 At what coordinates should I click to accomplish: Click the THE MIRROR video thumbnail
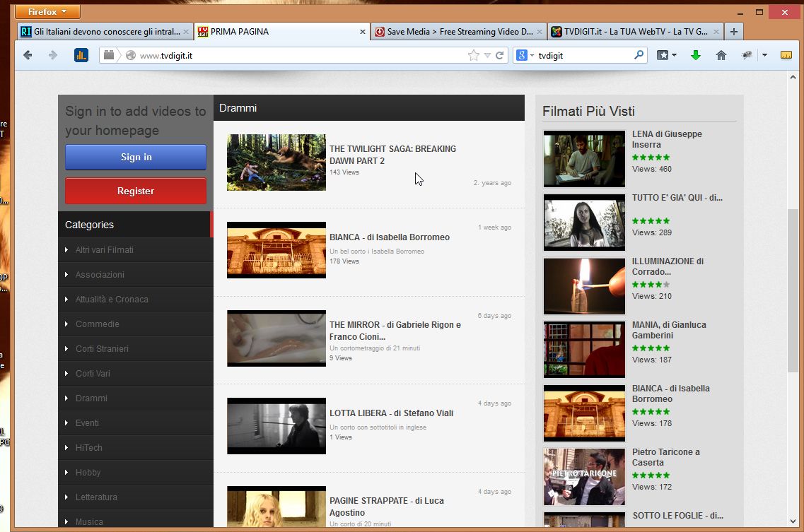pos(276,338)
